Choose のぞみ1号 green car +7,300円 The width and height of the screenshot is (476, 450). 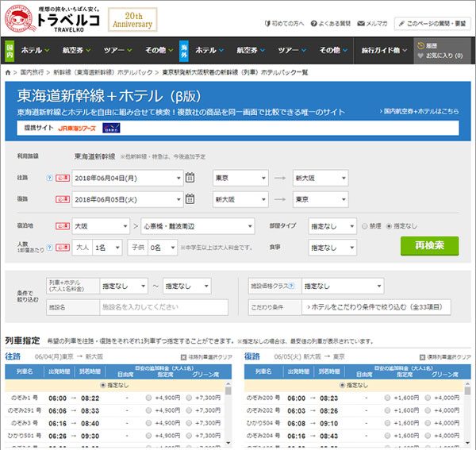pos(189,398)
